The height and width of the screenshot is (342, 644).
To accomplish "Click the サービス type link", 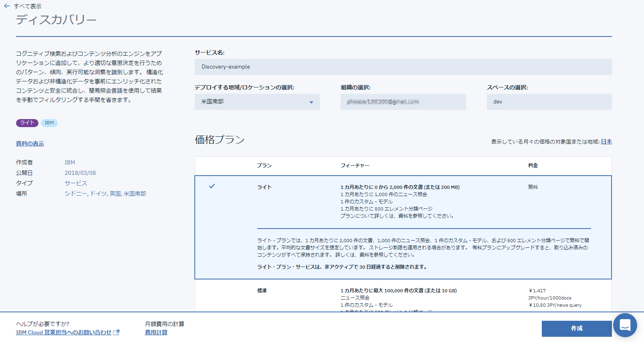I will (x=76, y=183).
